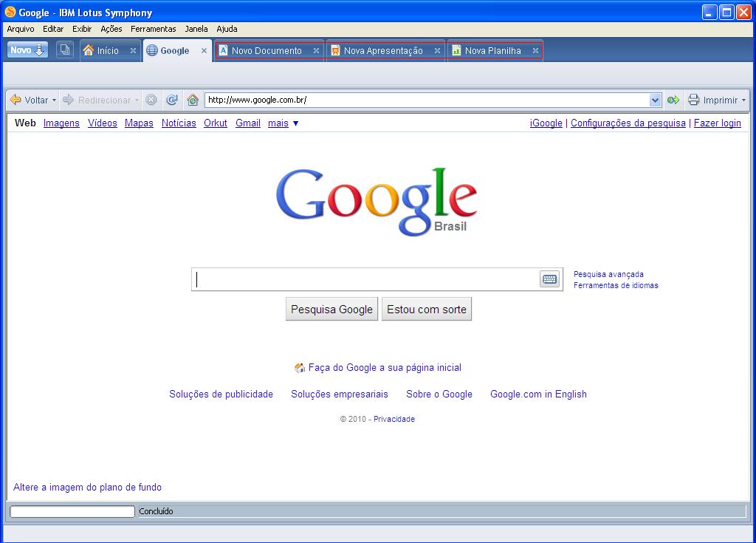Image resolution: width=756 pixels, height=543 pixels.
Task: Open Soluções de publicidade link
Action: [221, 395]
